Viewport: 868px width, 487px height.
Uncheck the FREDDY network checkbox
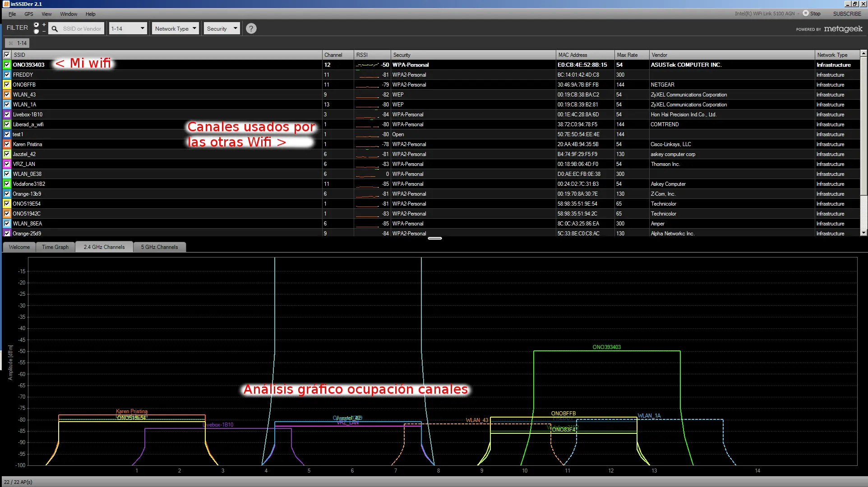[x=7, y=75]
